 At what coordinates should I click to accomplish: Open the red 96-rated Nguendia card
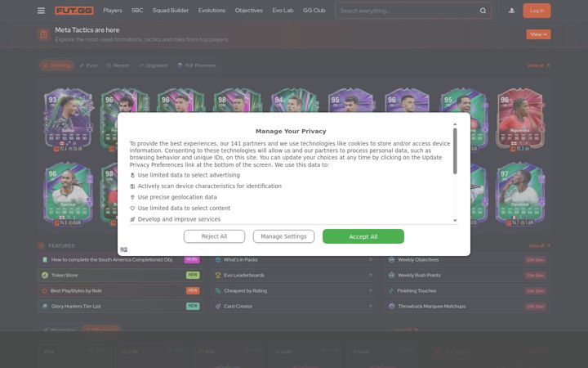point(519,119)
